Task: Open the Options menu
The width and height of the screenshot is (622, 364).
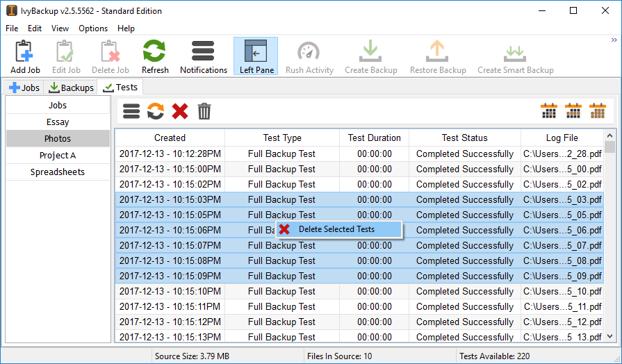Action: click(x=93, y=28)
